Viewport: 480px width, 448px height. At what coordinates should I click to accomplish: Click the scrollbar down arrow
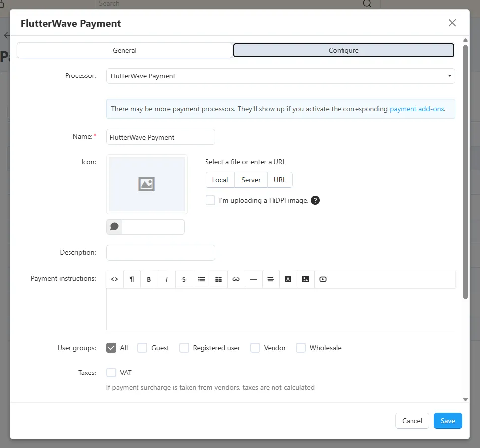coord(465,399)
